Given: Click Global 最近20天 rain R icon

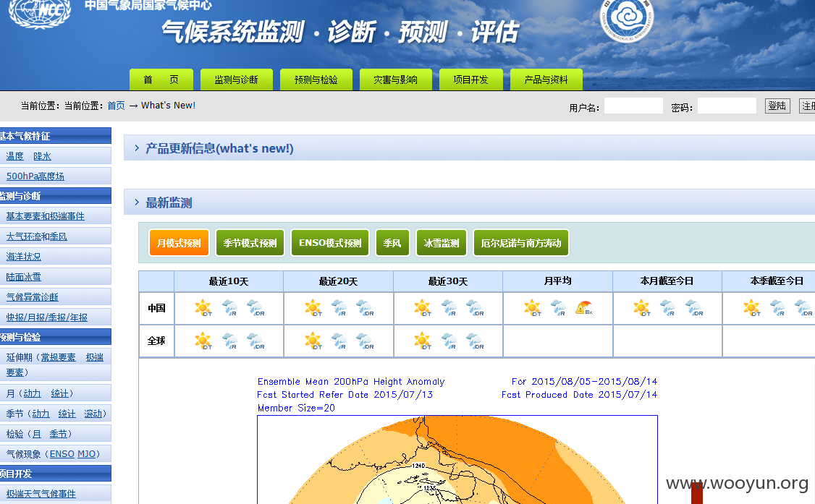Looking at the screenshot, I should pos(339,341).
